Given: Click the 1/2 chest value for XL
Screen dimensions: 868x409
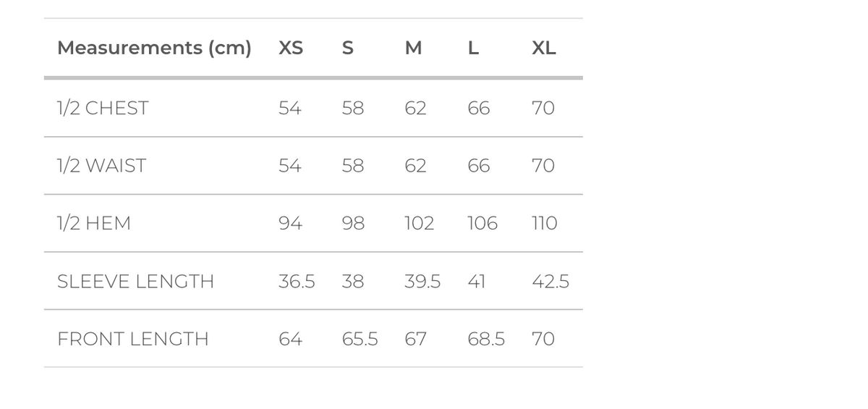Looking at the screenshot, I should [543, 109].
